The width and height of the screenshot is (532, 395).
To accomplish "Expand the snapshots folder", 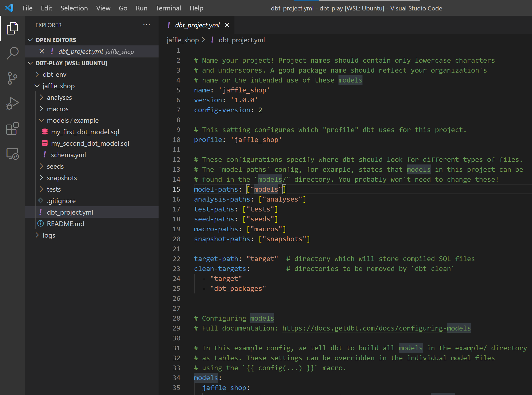I will click(x=41, y=178).
